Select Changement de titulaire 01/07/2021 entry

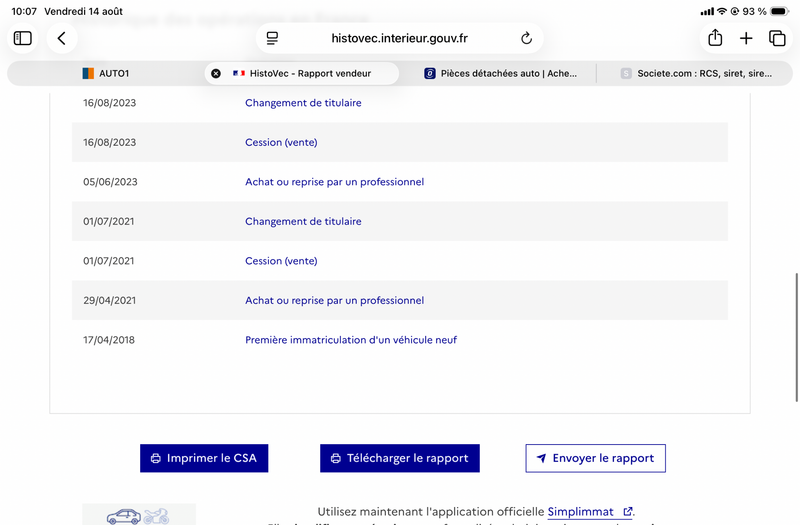pos(303,221)
